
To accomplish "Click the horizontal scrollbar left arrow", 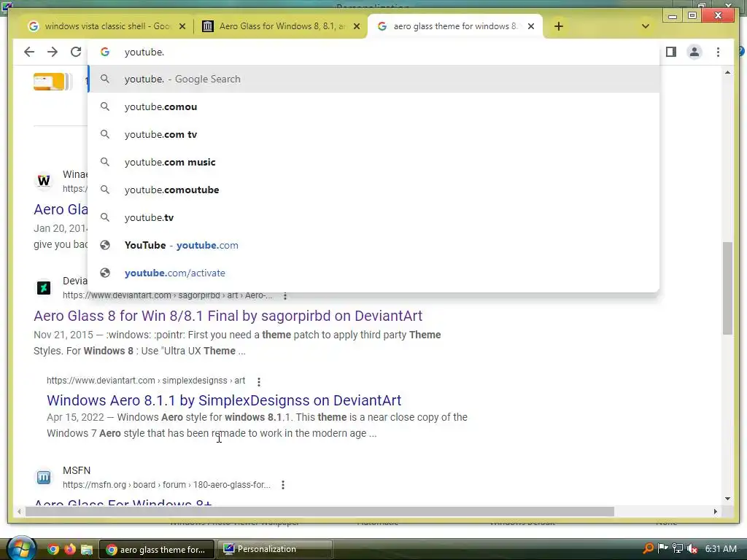I will 18,511.
